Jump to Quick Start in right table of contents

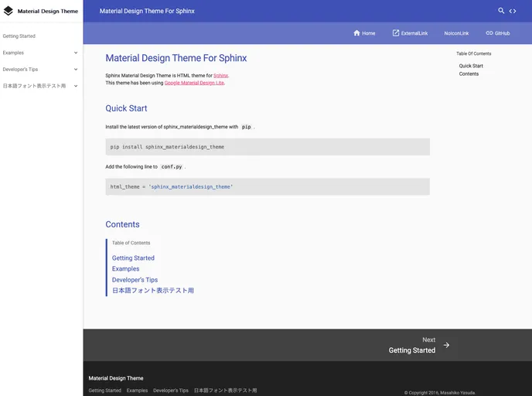pos(471,66)
